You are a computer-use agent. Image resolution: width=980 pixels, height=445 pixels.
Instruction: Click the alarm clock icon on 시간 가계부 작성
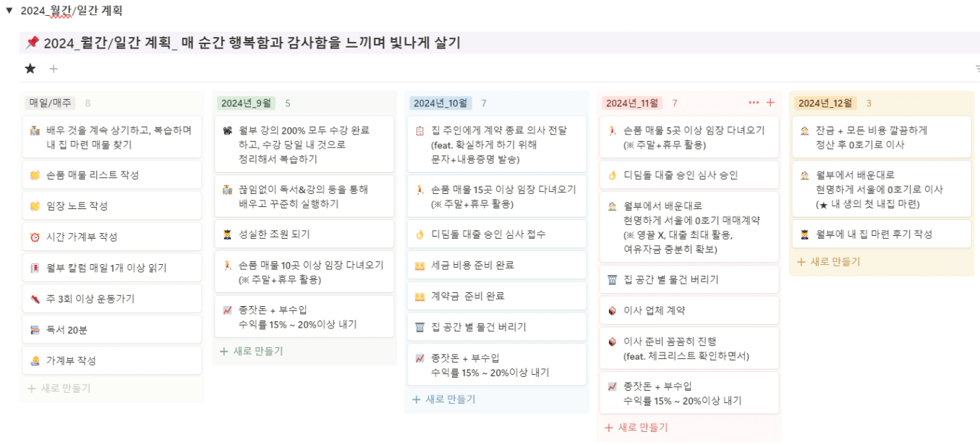35,237
